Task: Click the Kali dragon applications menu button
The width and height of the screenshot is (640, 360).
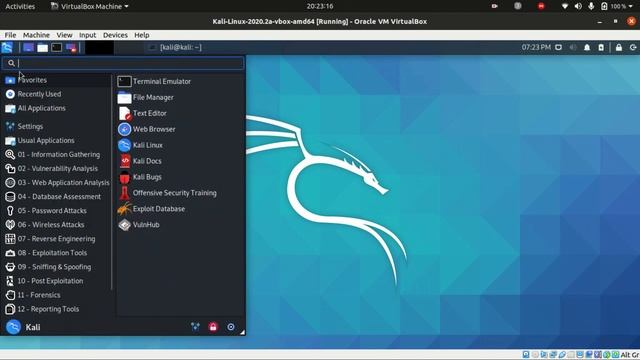Action: tap(7, 47)
